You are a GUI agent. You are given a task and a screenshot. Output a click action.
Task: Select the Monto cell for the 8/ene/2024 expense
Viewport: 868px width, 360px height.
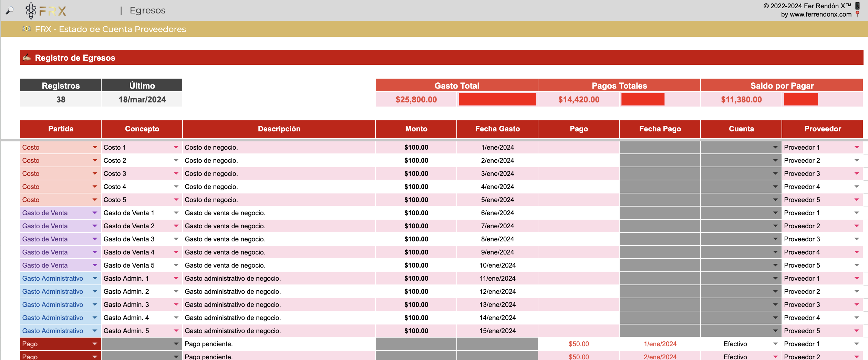click(416, 239)
